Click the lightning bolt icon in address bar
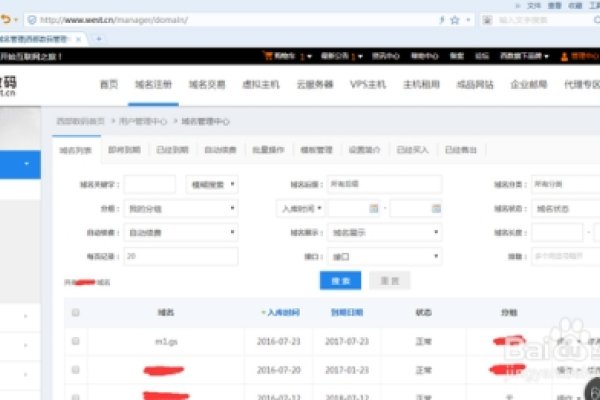This screenshot has height=400, width=600. pyautogui.click(x=442, y=20)
